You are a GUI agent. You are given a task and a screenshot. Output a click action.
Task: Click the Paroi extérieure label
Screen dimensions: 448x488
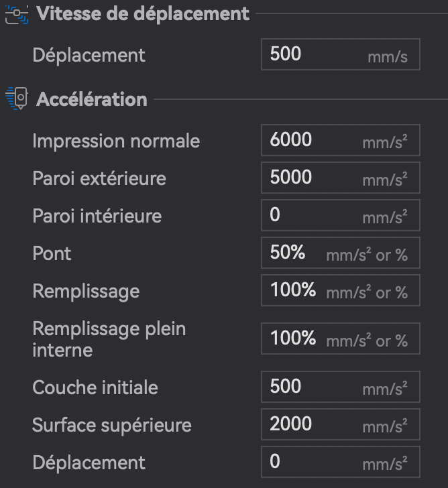tap(99, 178)
